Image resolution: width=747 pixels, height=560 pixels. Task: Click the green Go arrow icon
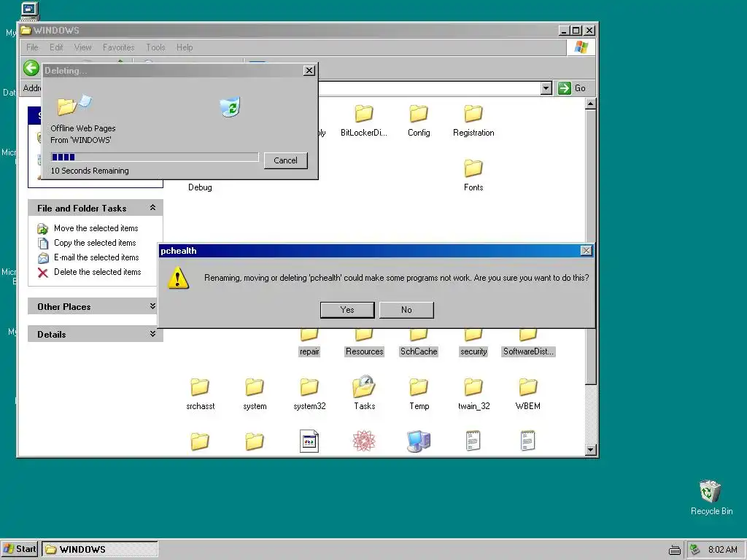point(565,88)
